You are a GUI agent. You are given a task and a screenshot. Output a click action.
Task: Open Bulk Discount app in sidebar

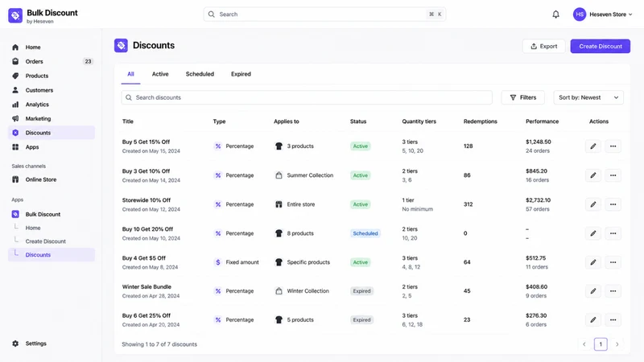tap(52, 214)
